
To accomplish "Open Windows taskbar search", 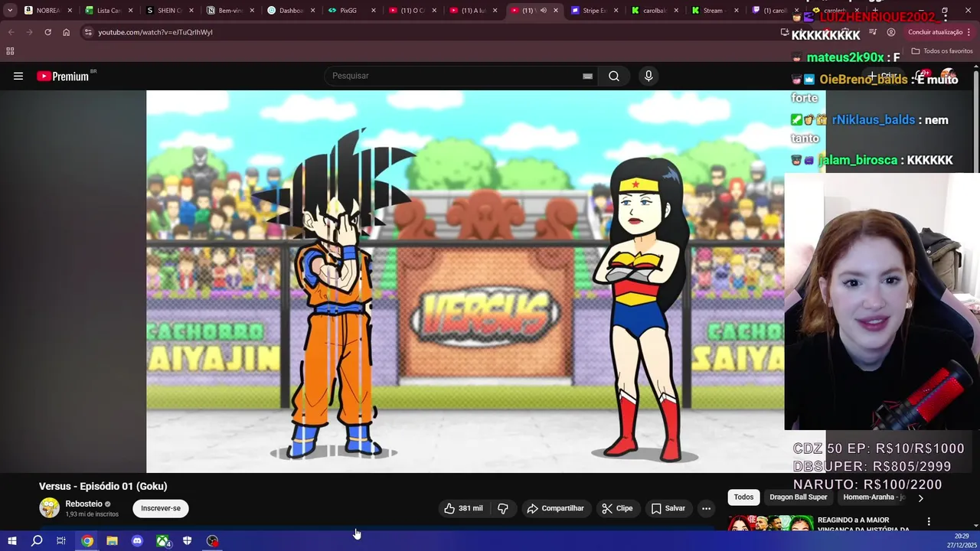I will coord(37,541).
